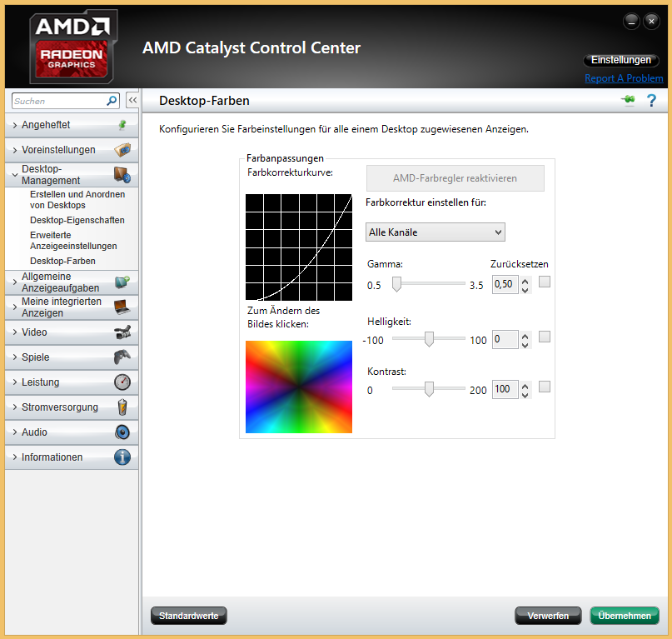Decrease Kontrast with down spinner arrow
The width and height of the screenshot is (672, 639).
point(525,396)
